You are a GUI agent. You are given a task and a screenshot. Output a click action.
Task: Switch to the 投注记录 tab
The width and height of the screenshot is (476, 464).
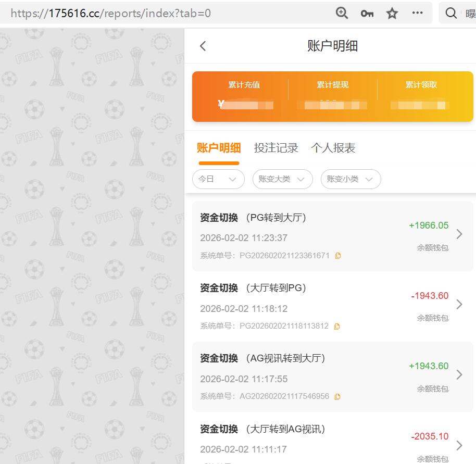point(276,148)
